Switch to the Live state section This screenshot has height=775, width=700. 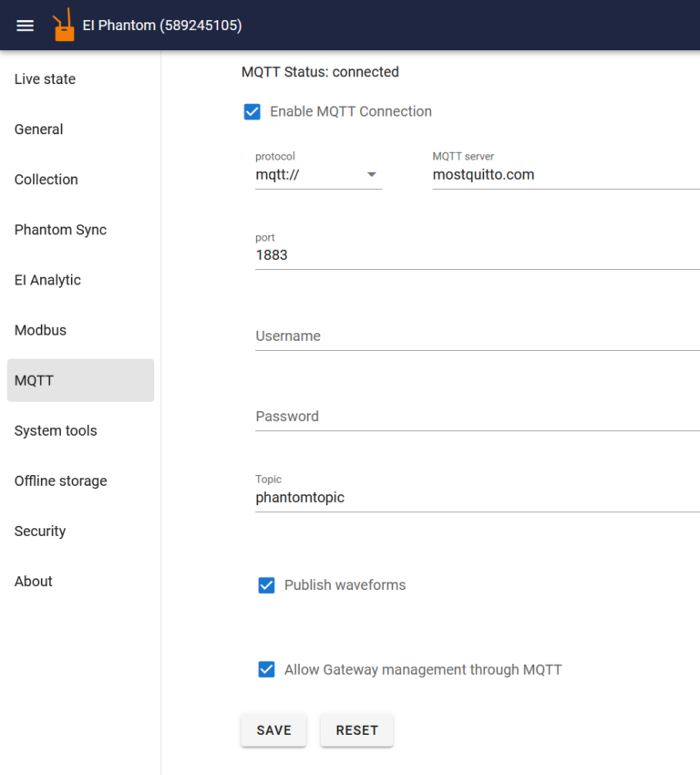45,78
